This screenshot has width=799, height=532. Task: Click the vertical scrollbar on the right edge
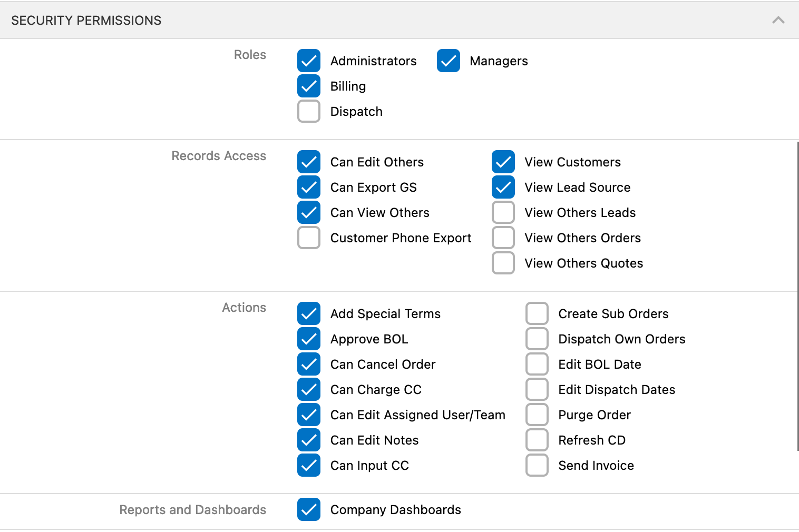coord(797,295)
